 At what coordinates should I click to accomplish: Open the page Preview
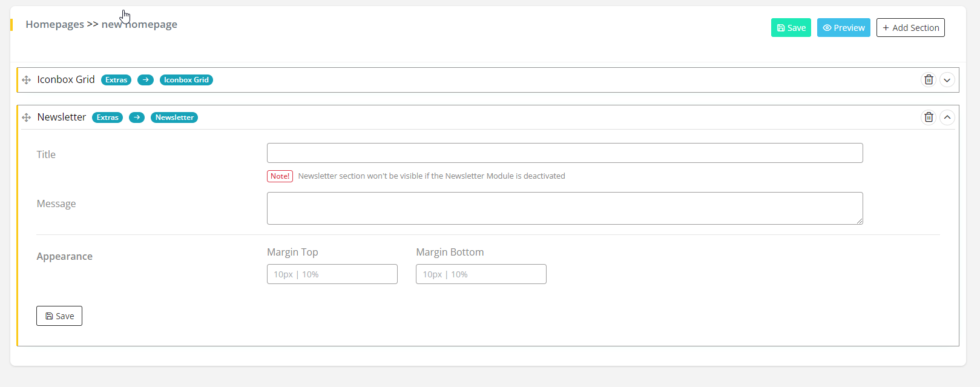[x=843, y=28]
